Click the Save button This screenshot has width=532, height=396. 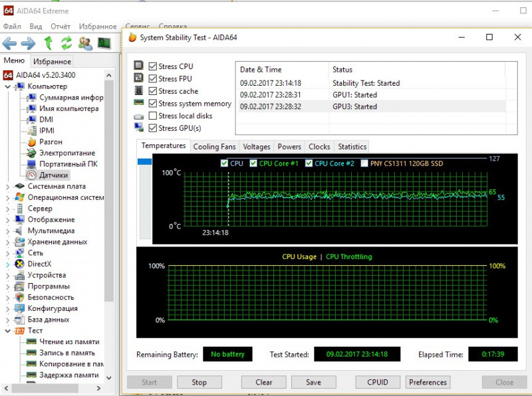(313, 382)
